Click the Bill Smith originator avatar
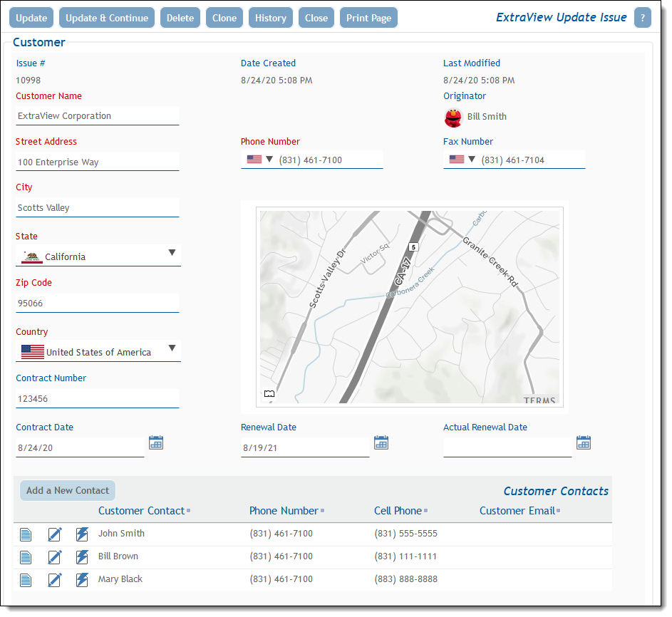 453,118
